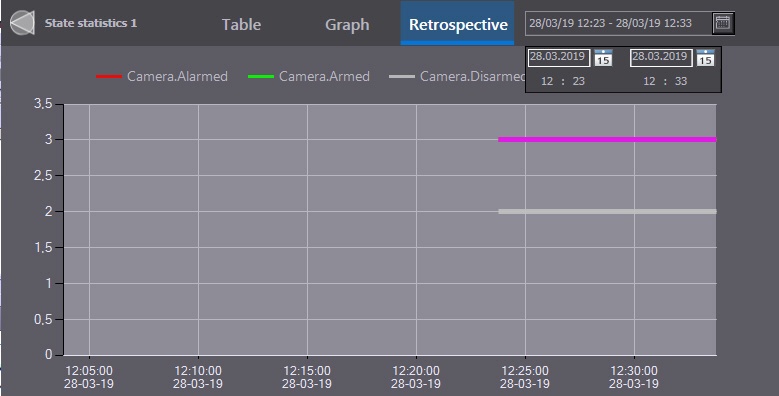The height and width of the screenshot is (396, 779).
Task: Click the State statistics 1 title
Action: pos(91,23)
